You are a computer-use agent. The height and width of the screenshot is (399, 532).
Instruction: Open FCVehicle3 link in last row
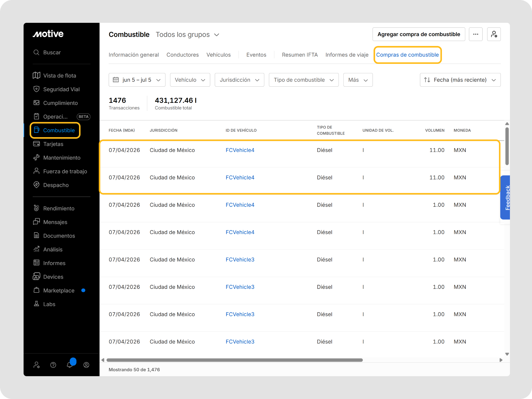[240, 342]
